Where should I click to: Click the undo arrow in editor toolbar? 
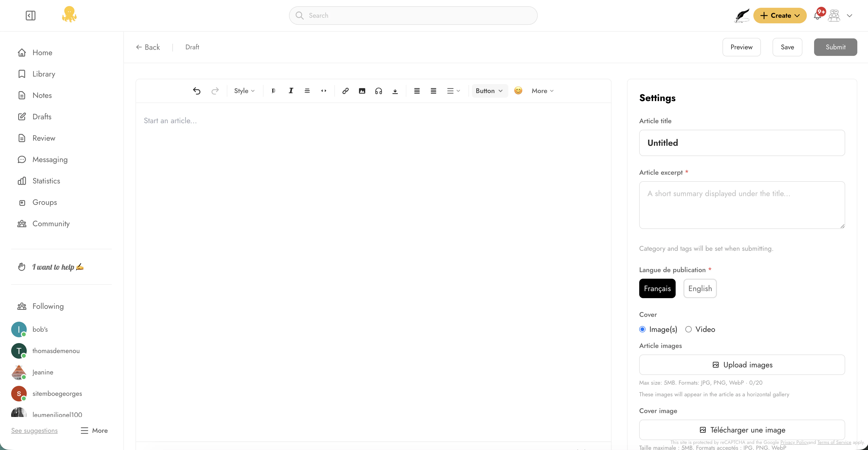[197, 91]
